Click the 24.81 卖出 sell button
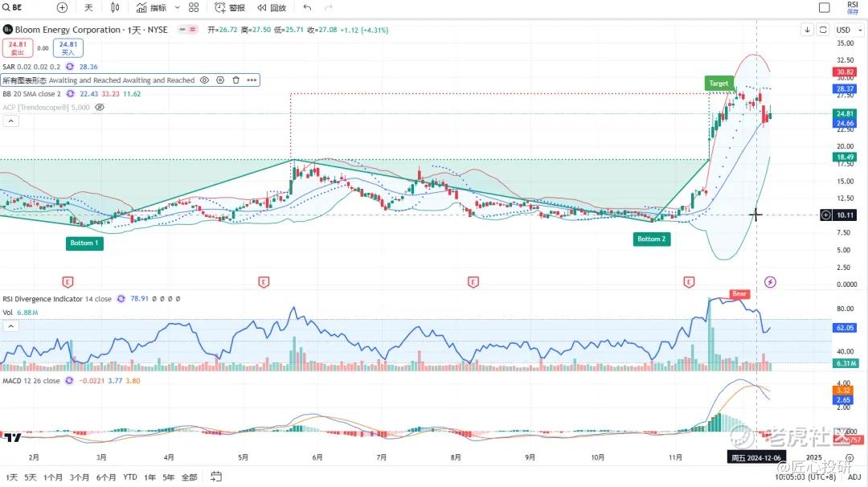 click(17, 48)
